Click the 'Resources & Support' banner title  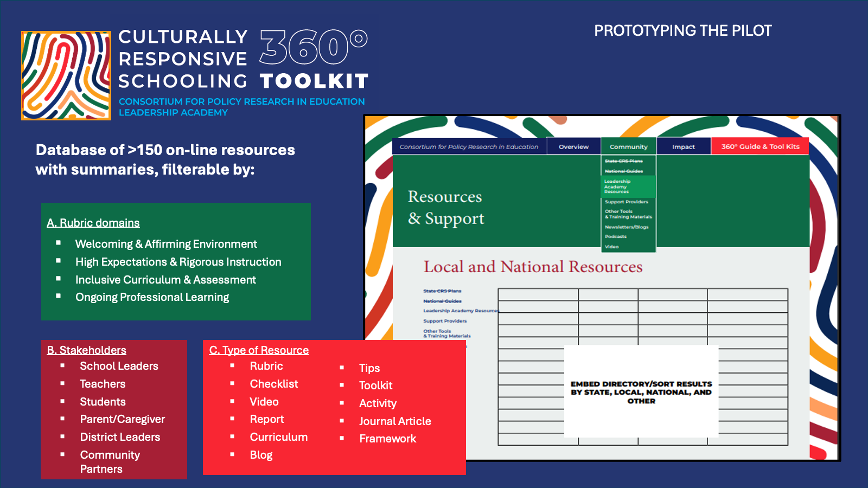click(445, 207)
